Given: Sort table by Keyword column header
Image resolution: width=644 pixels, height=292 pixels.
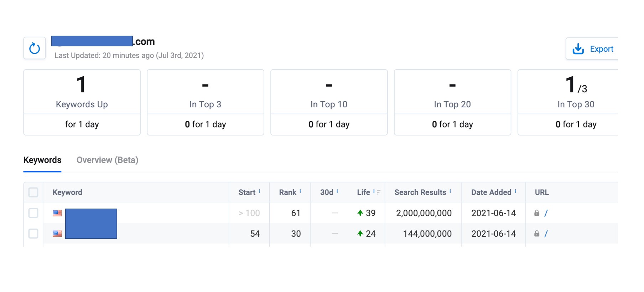Looking at the screenshot, I should pos(67,192).
